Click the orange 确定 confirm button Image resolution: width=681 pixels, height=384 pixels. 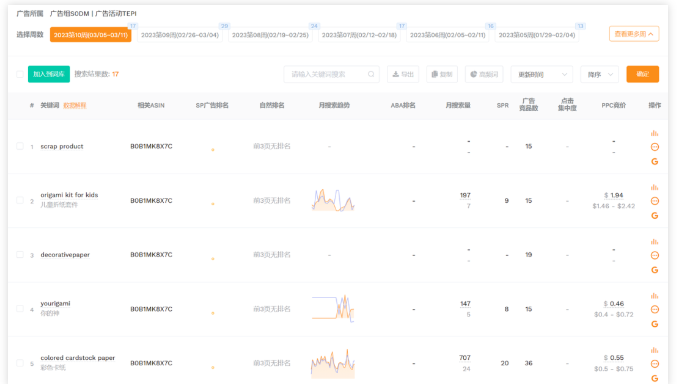click(x=642, y=74)
